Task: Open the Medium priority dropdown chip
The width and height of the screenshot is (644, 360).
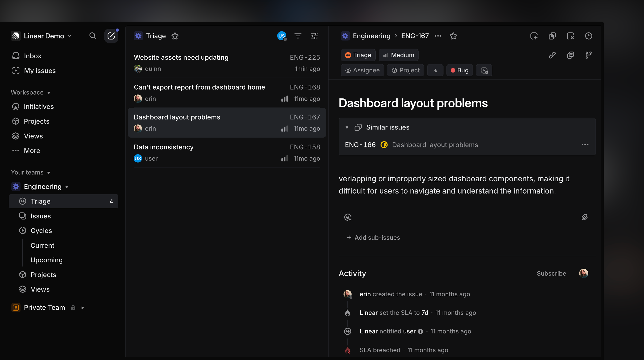Action: (x=398, y=55)
